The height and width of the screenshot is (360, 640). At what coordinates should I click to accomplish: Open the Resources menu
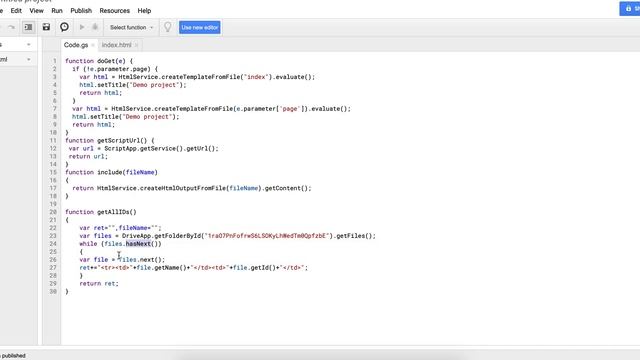114,11
